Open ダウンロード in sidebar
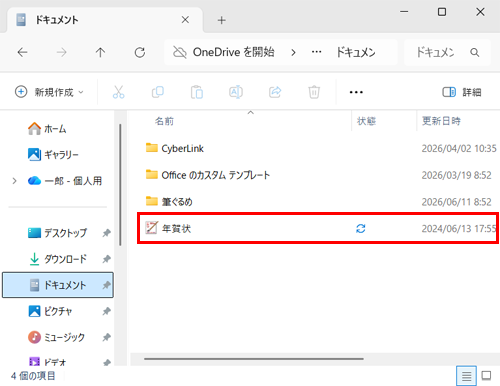Image resolution: width=500 pixels, height=386 pixels. pyautogui.click(x=57, y=259)
